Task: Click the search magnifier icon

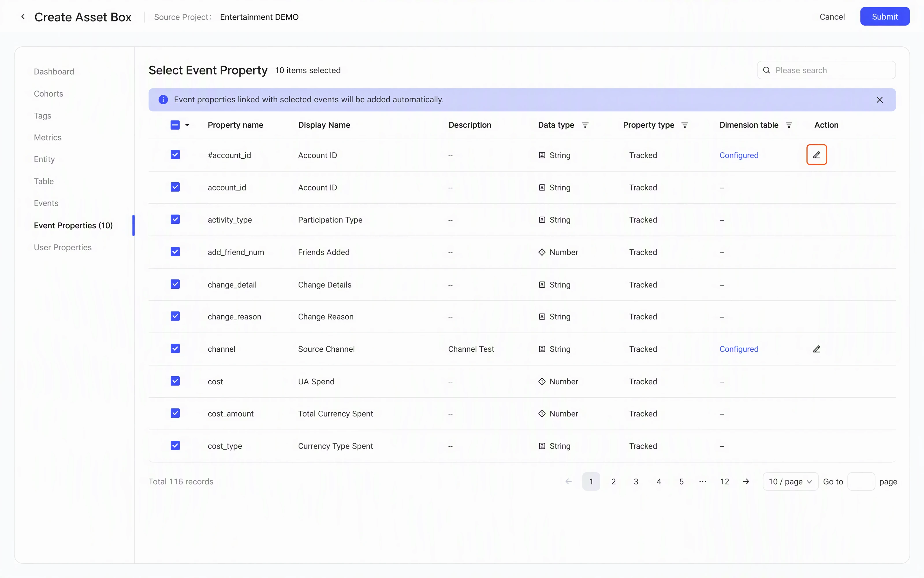Action: [766, 70]
